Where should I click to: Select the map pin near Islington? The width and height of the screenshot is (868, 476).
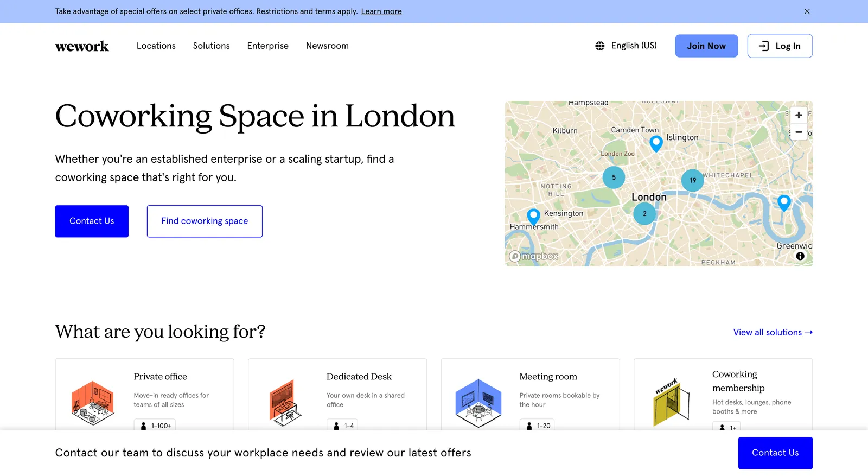tap(656, 143)
